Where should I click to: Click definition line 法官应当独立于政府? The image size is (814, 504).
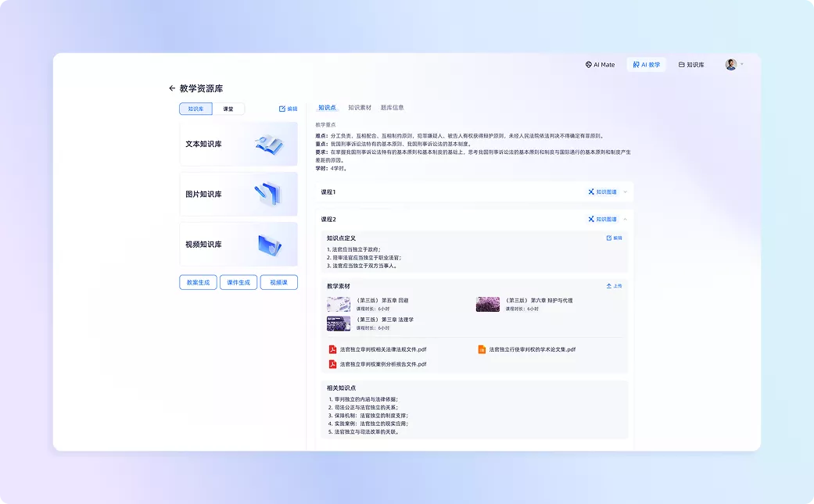[353, 249]
